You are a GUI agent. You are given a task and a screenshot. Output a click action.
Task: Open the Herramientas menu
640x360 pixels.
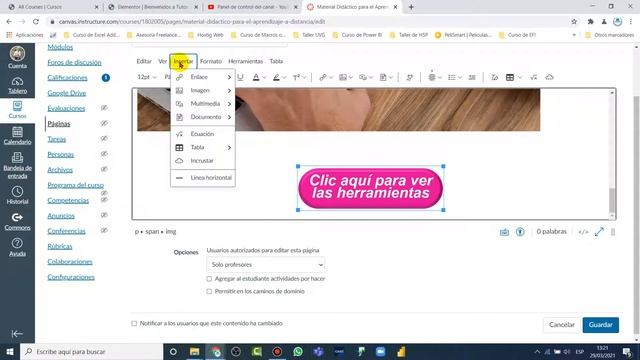(245, 61)
